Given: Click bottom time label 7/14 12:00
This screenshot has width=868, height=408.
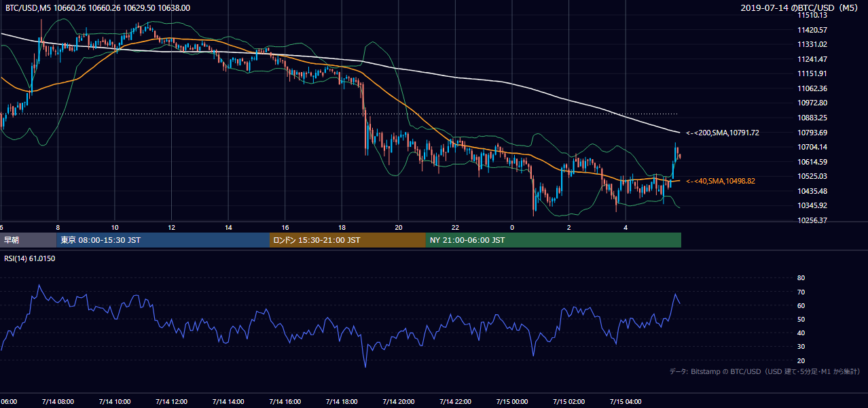Looking at the screenshot, I should coord(171,402).
